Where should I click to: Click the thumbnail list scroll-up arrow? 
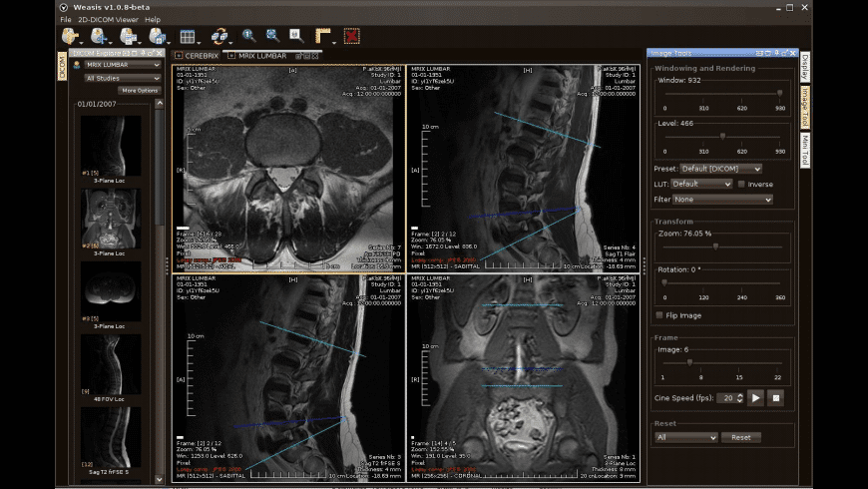tap(160, 104)
